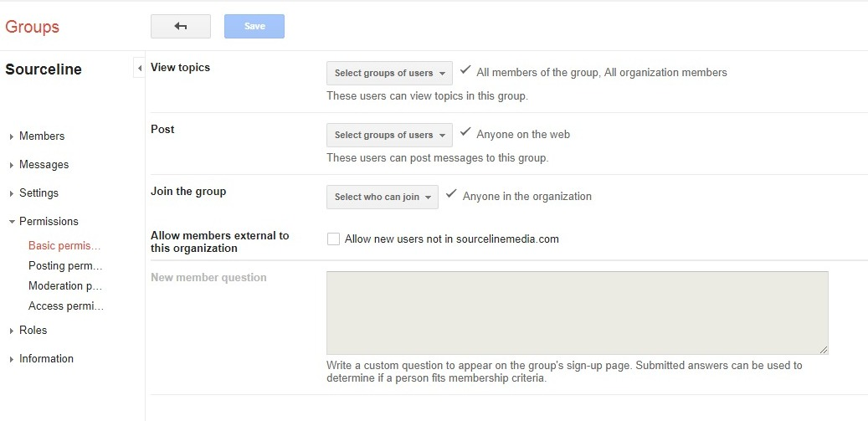Image resolution: width=868 pixels, height=421 pixels.
Task: Go to Posting permissions in sidebar
Action: (65, 265)
